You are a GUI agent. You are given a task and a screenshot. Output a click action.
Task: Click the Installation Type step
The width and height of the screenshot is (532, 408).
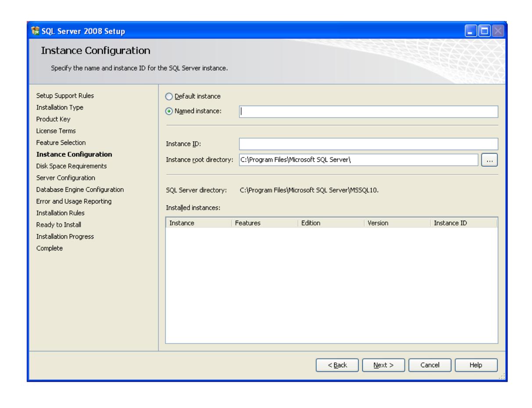(60, 107)
